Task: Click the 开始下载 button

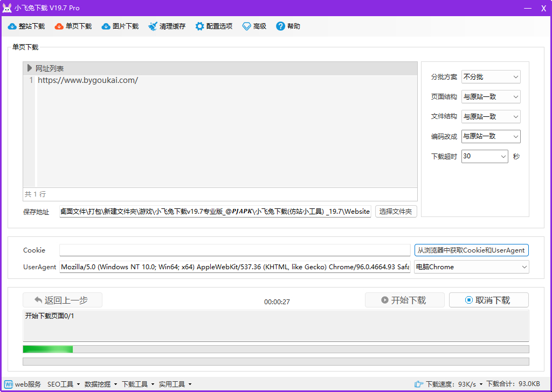Action: pyautogui.click(x=404, y=300)
